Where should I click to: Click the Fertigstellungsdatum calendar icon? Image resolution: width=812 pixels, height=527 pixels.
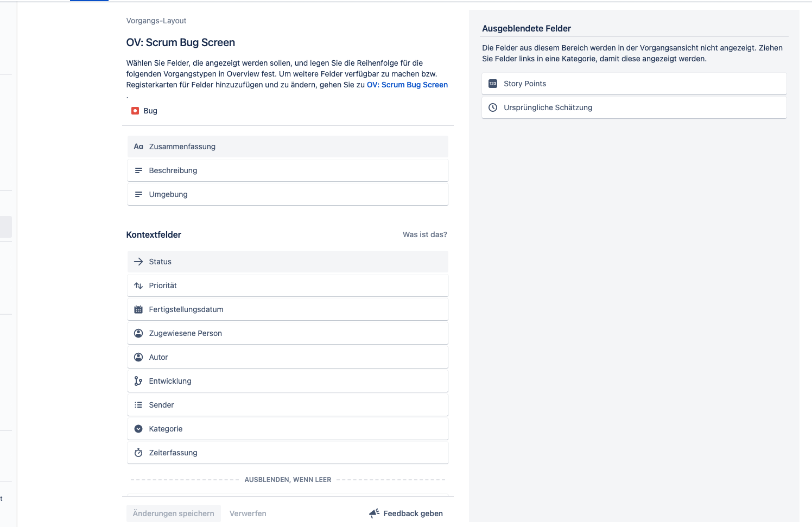[138, 309]
